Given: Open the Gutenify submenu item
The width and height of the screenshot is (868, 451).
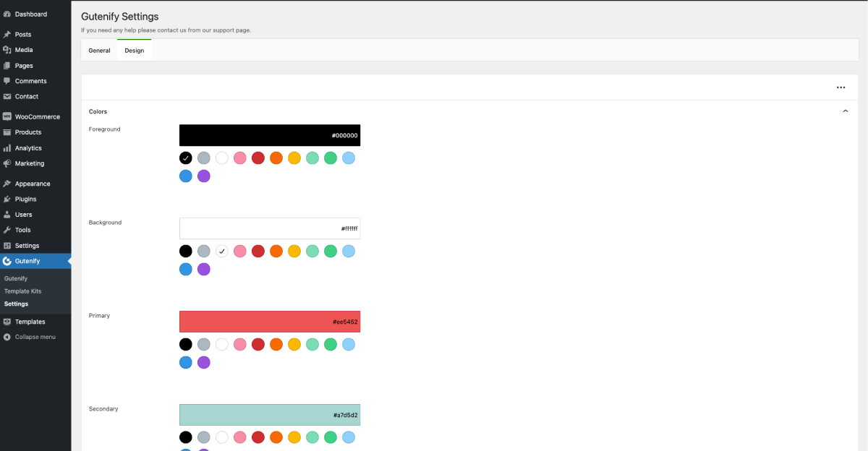Looking at the screenshot, I should [x=16, y=278].
